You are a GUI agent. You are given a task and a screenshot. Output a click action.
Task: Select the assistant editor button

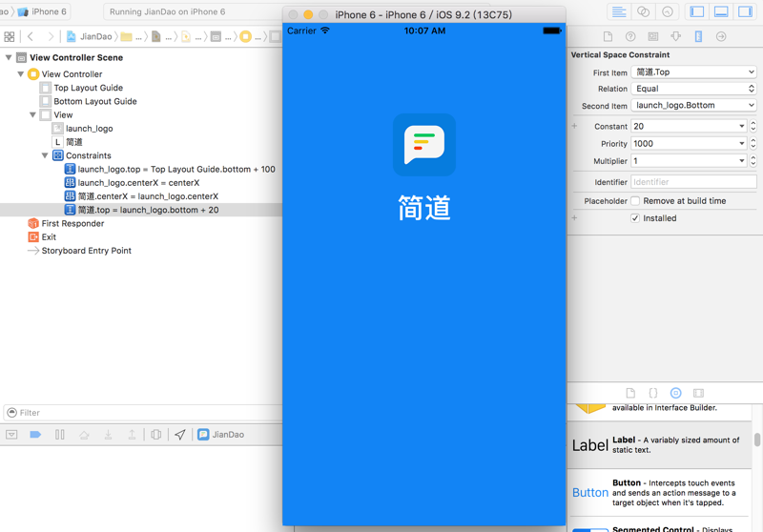coord(643,11)
